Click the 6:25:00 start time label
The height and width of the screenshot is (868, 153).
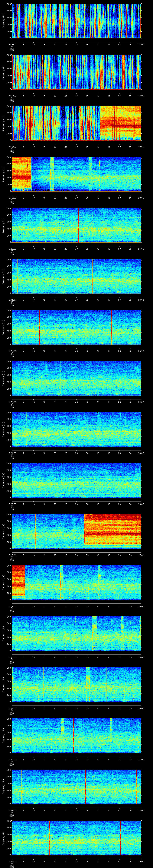[x=12, y=504]
